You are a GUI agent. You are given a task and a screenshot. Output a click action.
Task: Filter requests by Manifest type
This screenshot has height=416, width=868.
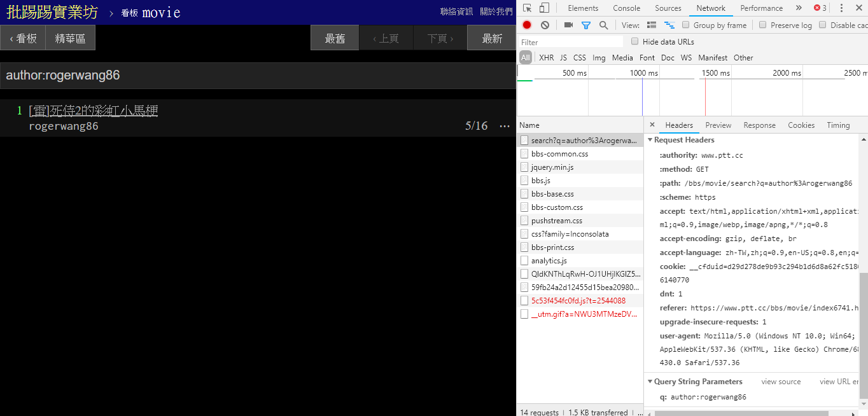click(x=713, y=58)
